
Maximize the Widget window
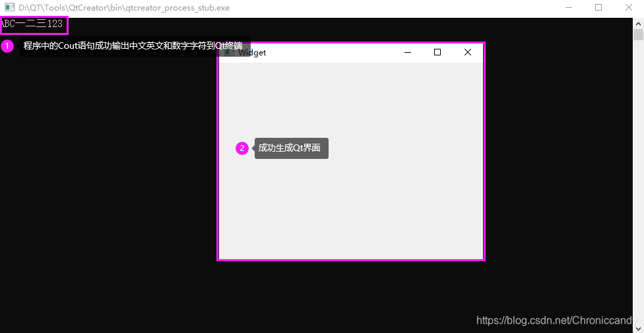tap(437, 53)
